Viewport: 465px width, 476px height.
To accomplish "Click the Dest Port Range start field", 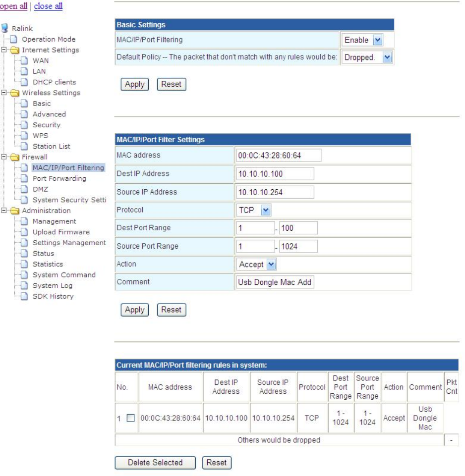I will click(255, 228).
